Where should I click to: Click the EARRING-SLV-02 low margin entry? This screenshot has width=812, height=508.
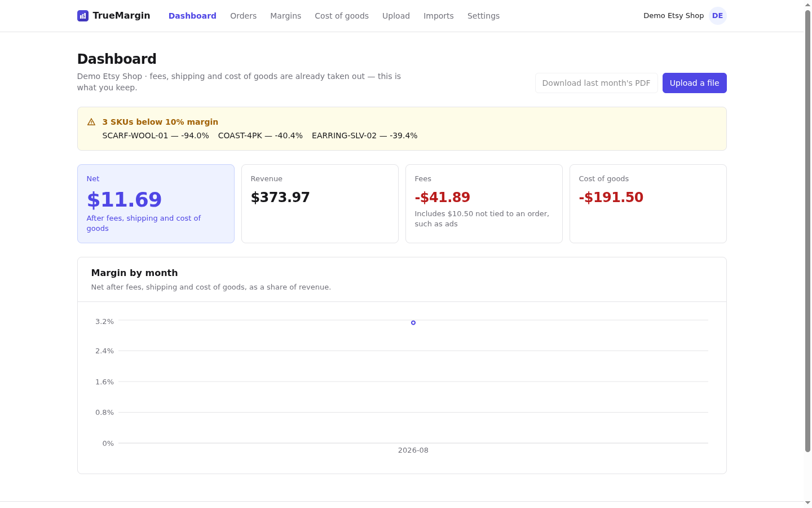[365, 135]
